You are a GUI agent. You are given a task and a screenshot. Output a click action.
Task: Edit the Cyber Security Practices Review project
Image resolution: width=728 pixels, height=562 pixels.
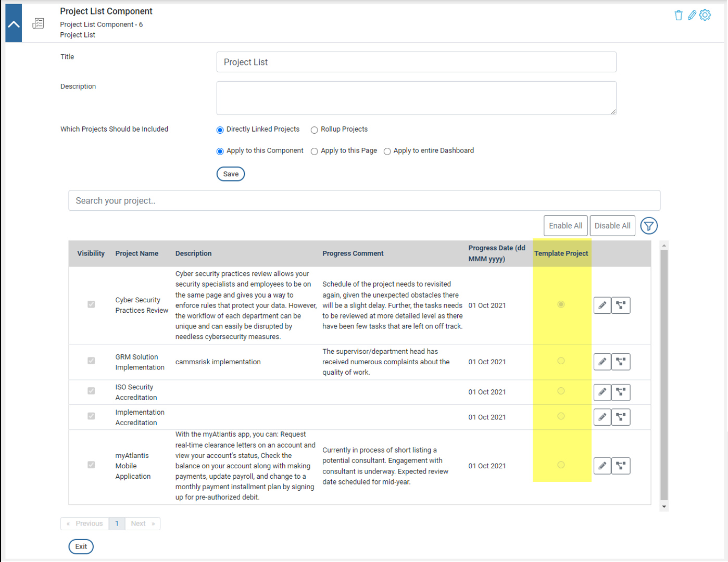coord(602,305)
